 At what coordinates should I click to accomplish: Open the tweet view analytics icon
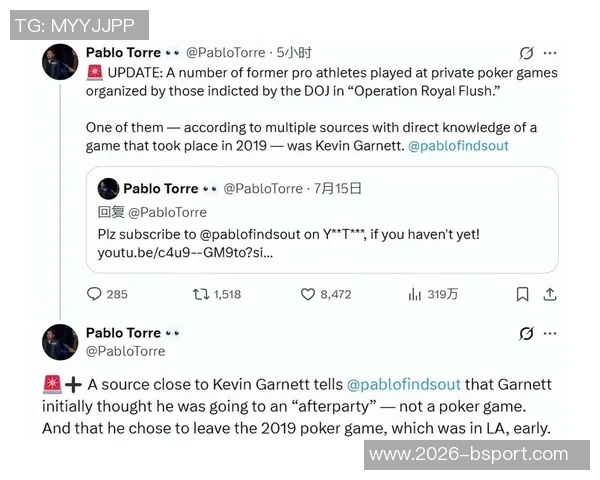[414, 294]
